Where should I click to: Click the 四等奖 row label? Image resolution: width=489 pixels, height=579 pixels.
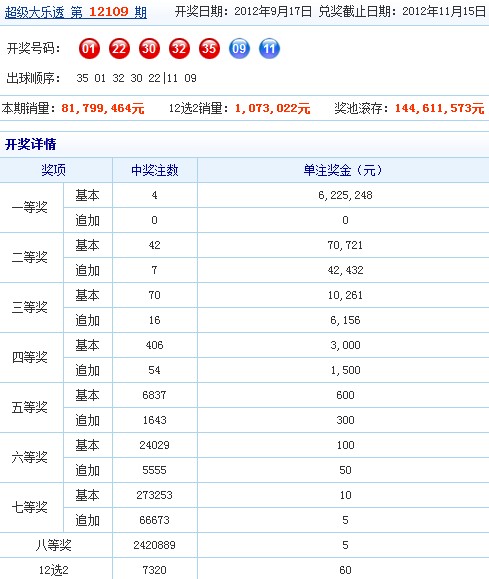30,357
